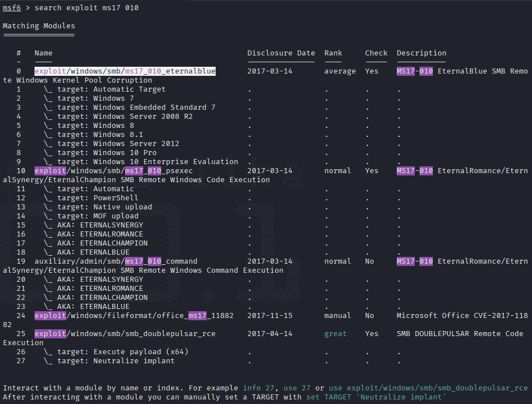Select 'target: Neutralize implant' in row 27

pos(116,360)
